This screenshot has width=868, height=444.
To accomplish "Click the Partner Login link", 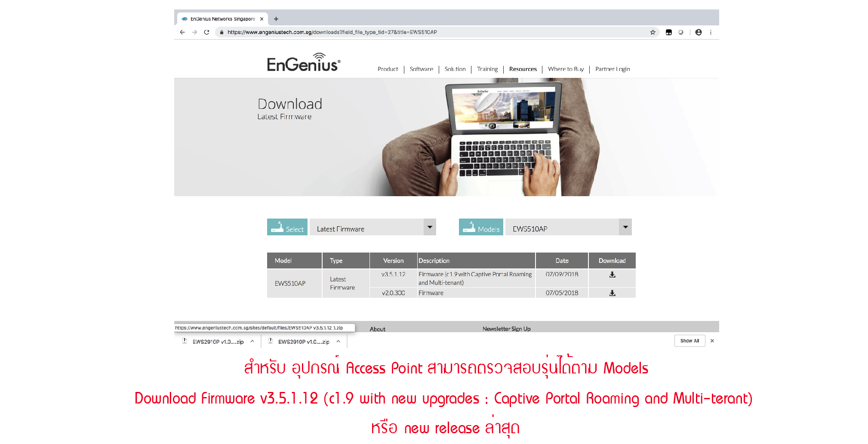I will 613,69.
